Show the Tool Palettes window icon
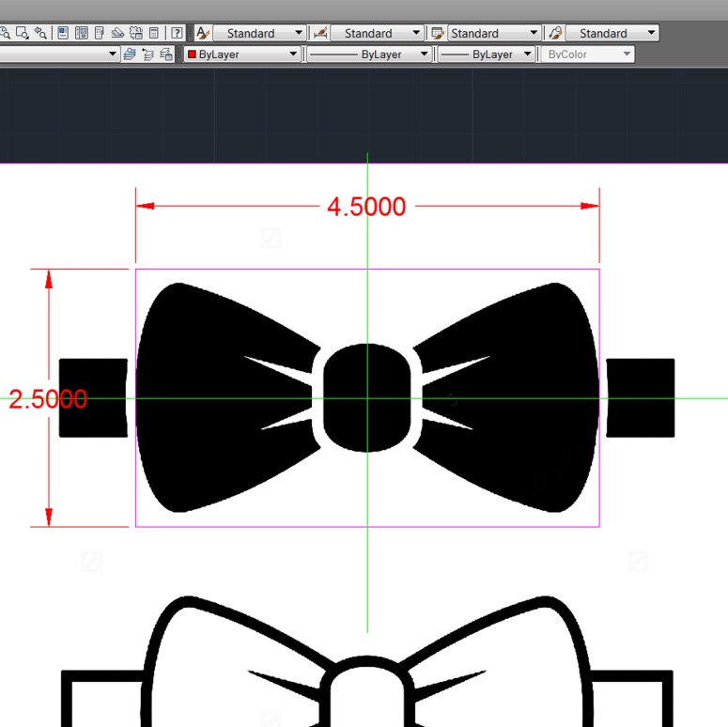The width and height of the screenshot is (728, 727). point(100,33)
